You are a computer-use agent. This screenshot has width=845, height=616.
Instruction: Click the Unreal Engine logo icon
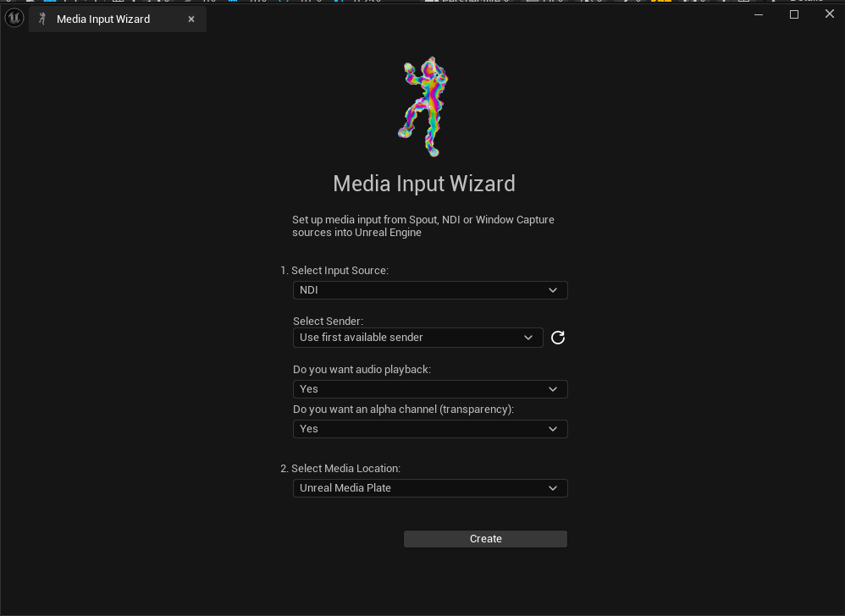click(14, 19)
